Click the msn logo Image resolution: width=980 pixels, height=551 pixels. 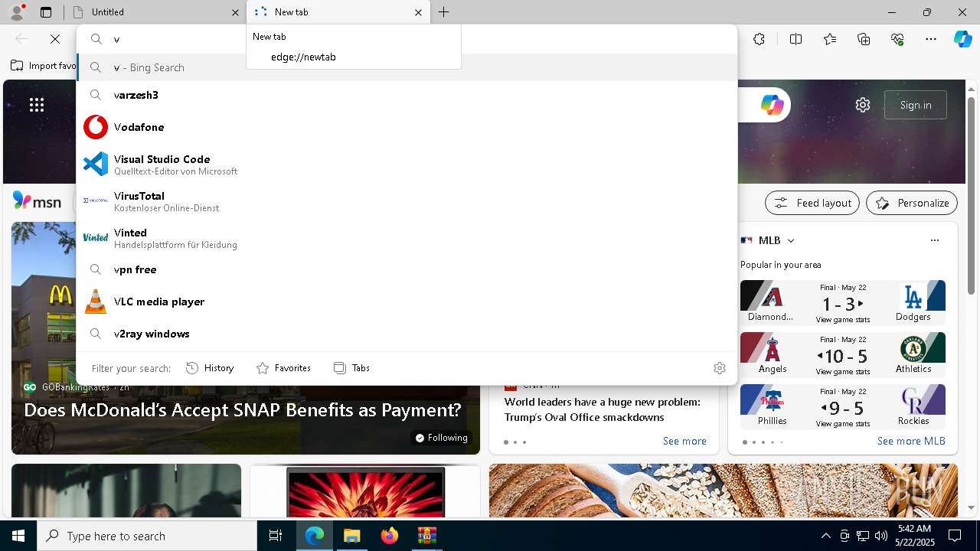point(37,201)
